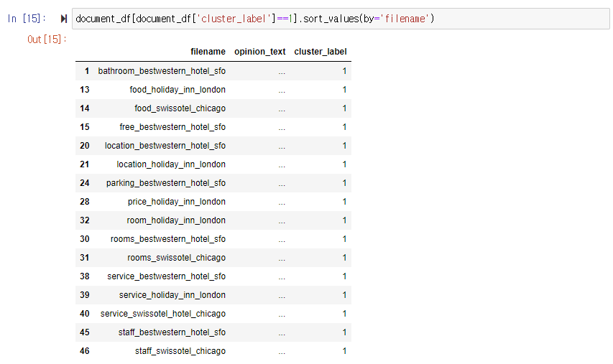Click the cluster_label column header

pyautogui.click(x=321, y=52)
